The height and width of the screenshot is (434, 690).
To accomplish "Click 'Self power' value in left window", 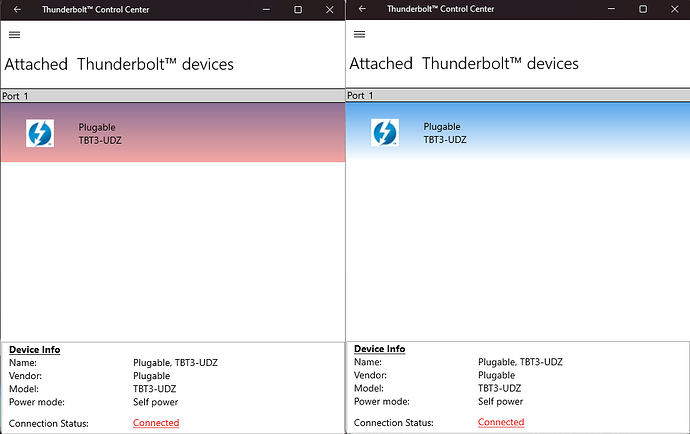I will pos(155,402).
